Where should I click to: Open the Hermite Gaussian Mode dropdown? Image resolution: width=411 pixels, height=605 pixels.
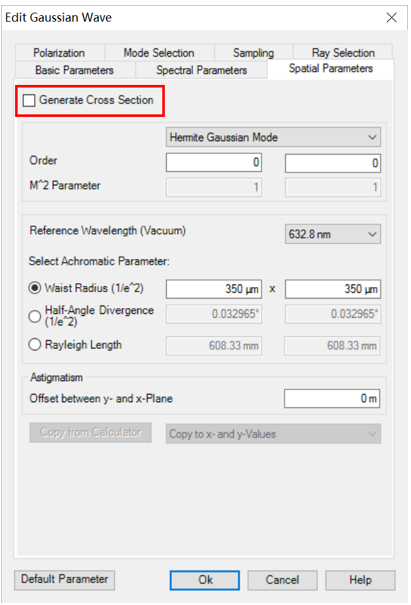tap(273, 137)
